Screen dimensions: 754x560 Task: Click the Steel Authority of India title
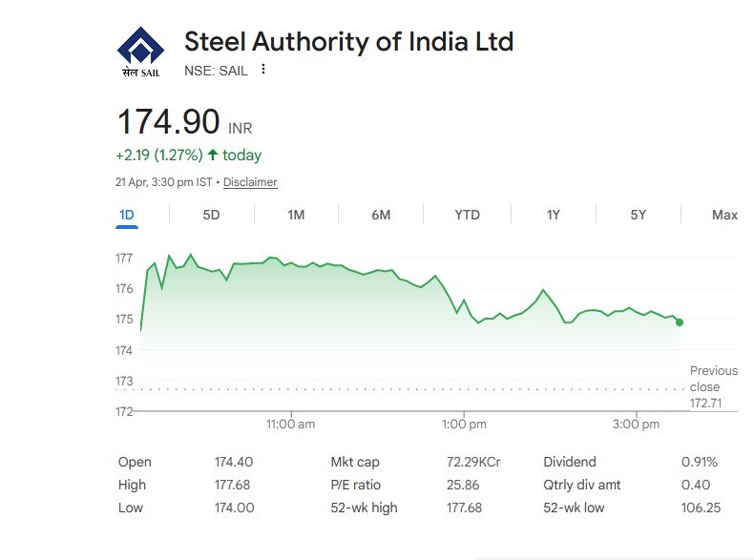tap(348, 42)
